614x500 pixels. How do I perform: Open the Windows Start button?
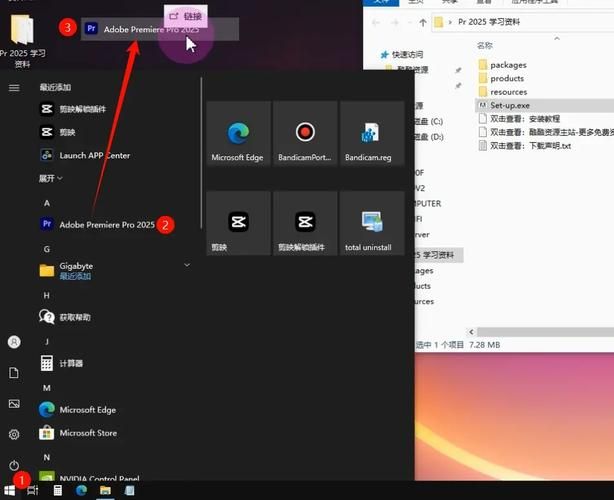click(9, 490)
